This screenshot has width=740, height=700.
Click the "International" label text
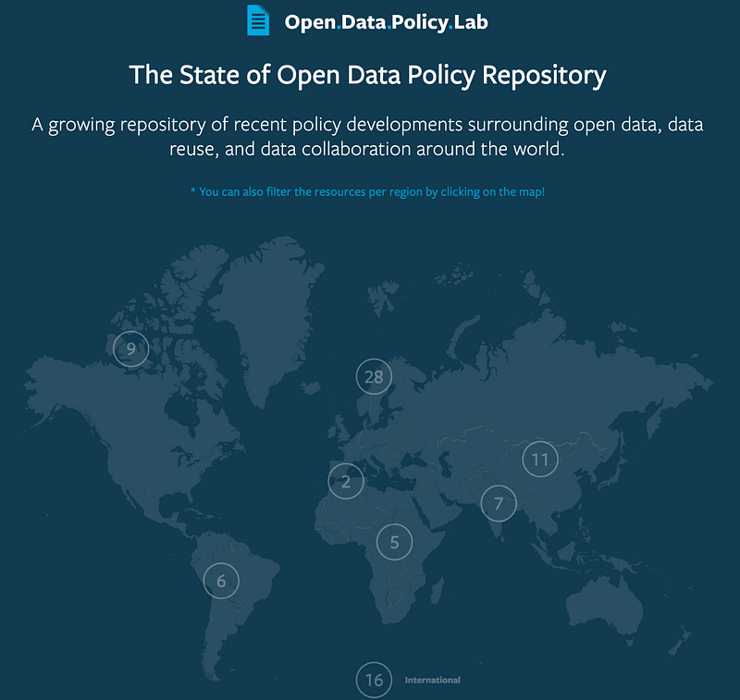pyautogui.click(x=432, y=681)
